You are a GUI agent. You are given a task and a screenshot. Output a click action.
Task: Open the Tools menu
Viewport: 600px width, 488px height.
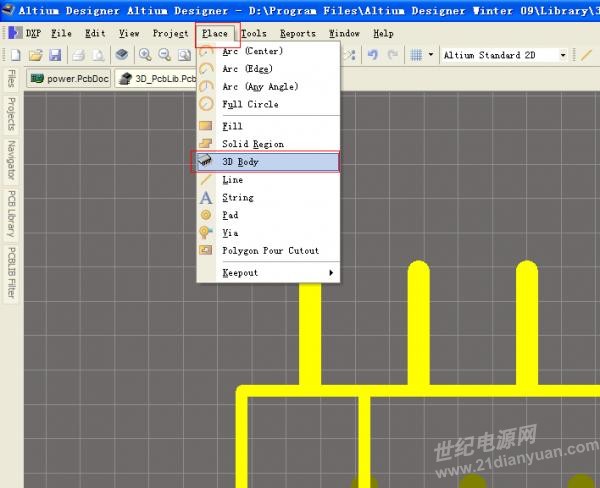[254, 34]
